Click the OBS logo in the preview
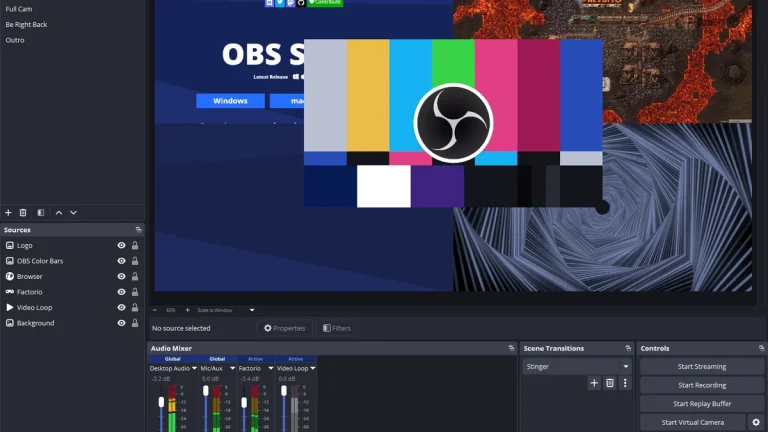768x432 pixels. pos(454,123)
